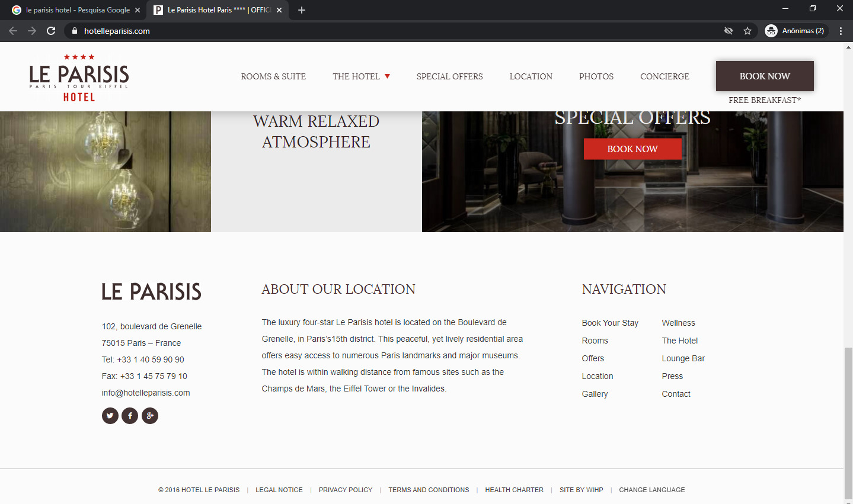Open Book Your Stay footer link
This screenshot has height=504, width=853.
click(610, 323)
